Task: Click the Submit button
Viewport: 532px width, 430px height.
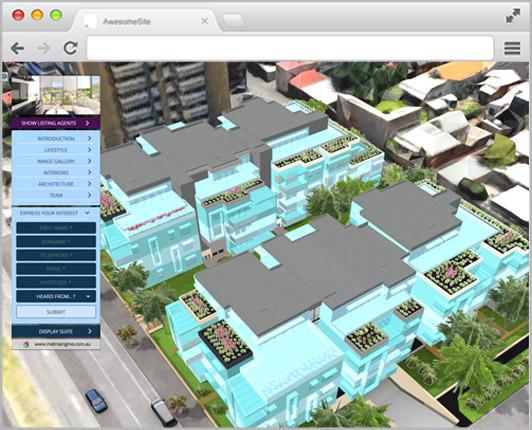Action: (x=56, y=312)
